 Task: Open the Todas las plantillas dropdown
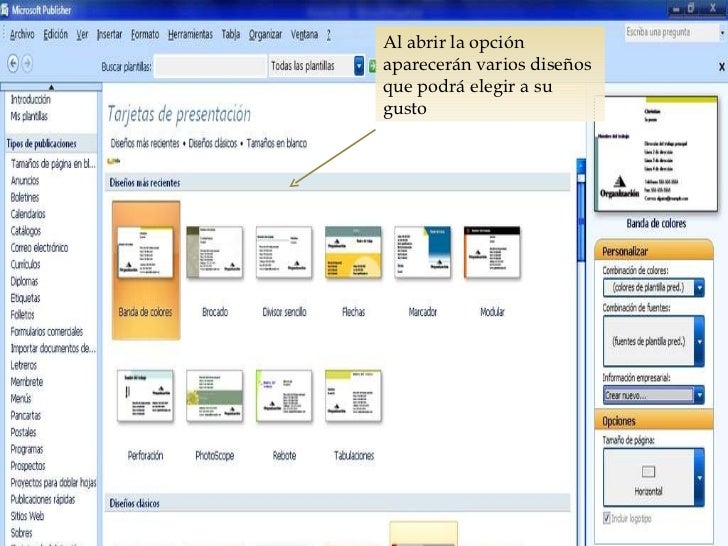pos(316,66)
